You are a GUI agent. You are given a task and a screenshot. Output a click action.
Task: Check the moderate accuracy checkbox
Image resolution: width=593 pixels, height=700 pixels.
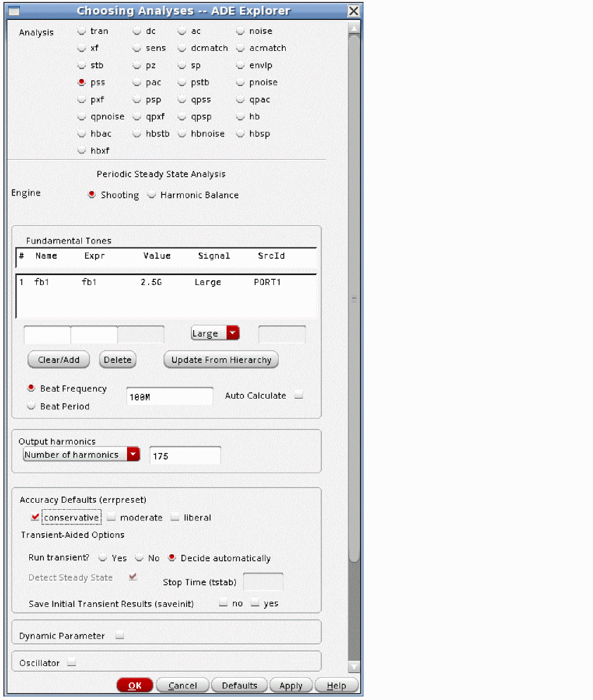pyautogui.click(x=111, y=517)
